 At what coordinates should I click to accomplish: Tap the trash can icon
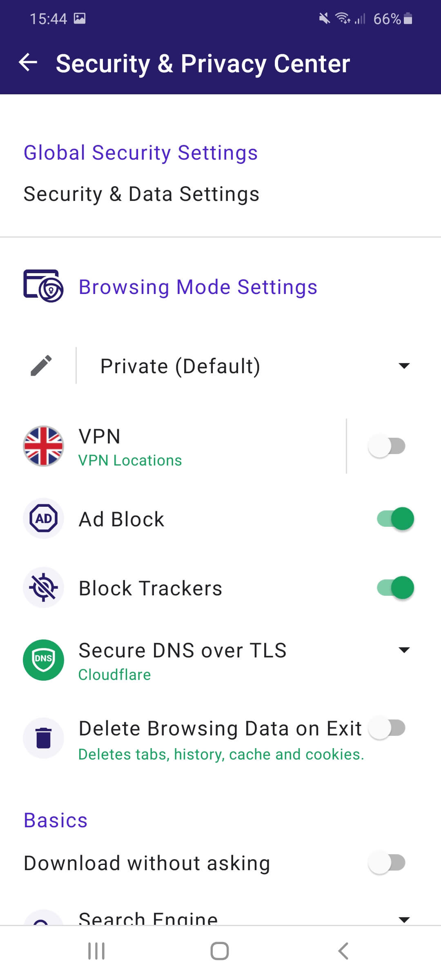pos(43,738)
